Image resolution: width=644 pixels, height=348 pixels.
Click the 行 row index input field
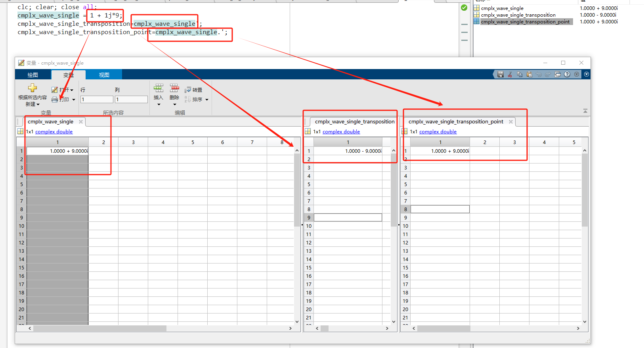pos(97,99)
